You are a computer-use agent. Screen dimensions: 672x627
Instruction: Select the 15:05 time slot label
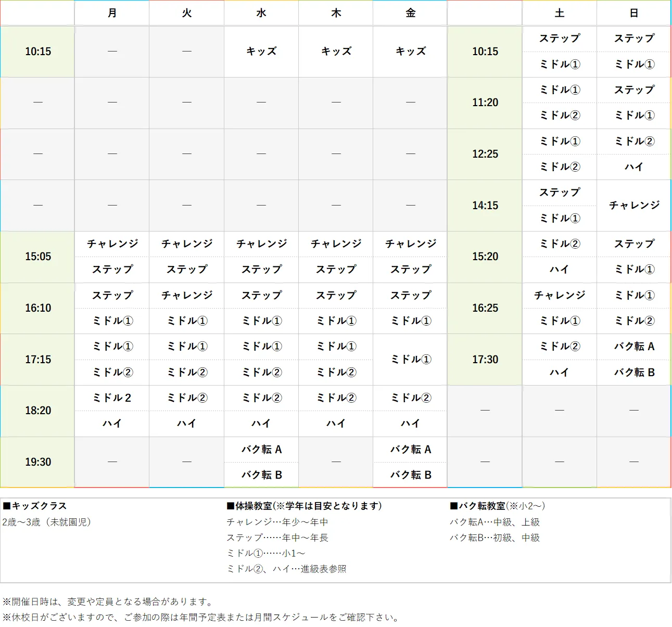(x=37, y=257)
